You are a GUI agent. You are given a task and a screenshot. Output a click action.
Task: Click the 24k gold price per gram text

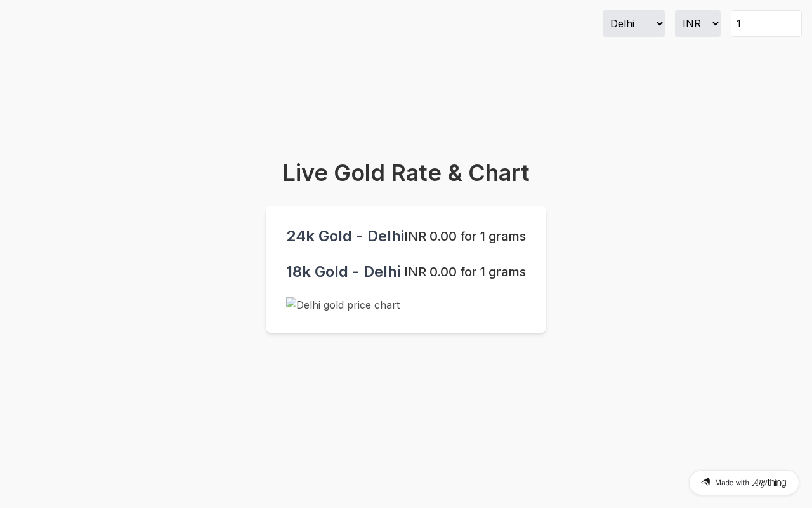tap(465, 236)
